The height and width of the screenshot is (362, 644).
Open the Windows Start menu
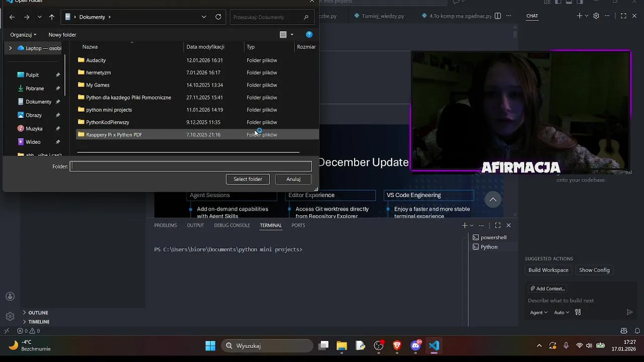click(x=210, y=345)
